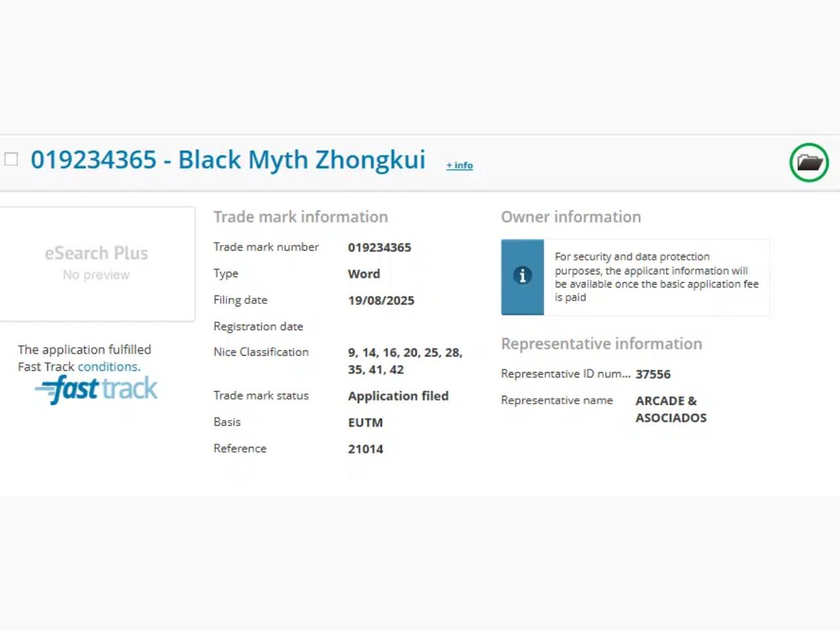Image resolution: width=840 pixels, height=630 pixels.
Task: Click representative name 'ARCADE & ASOCIADOS'
Action: (671, 409)
